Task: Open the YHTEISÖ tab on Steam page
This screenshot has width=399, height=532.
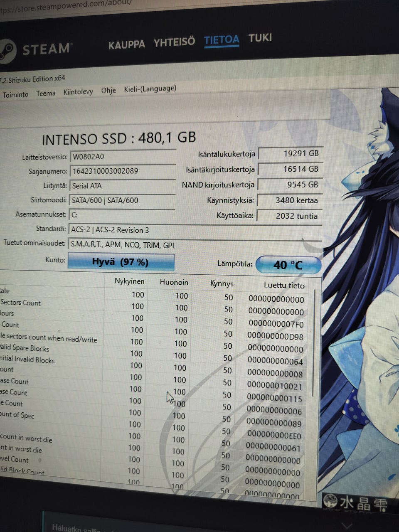Action: click(x=174, y=42)
